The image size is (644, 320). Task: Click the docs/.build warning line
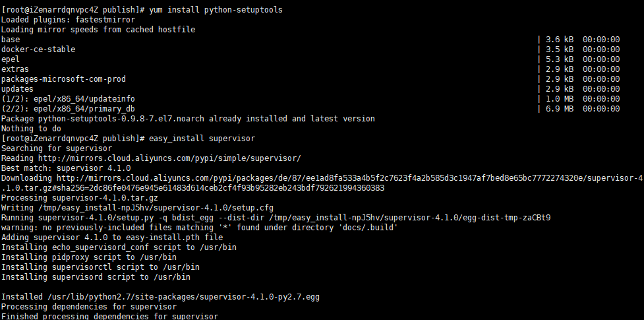pyautogui.click(x=200, y=228)
